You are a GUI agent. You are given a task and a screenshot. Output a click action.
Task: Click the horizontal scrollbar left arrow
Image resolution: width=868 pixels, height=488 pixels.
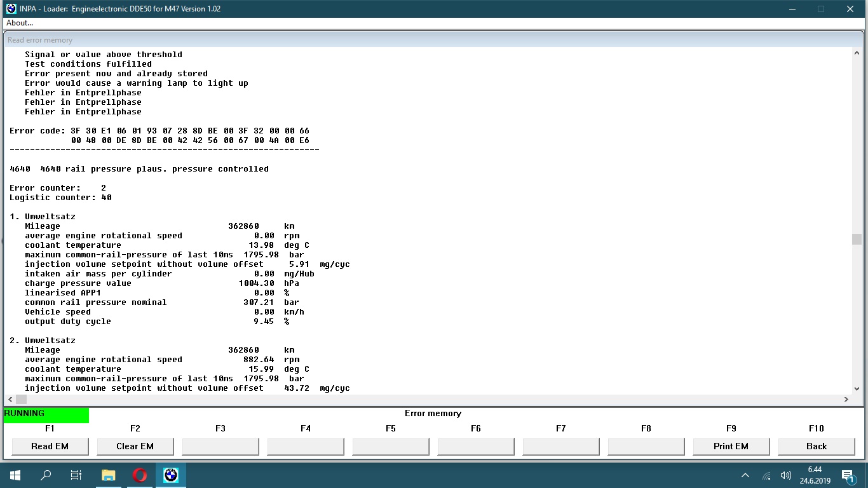(x=10, y=399)
